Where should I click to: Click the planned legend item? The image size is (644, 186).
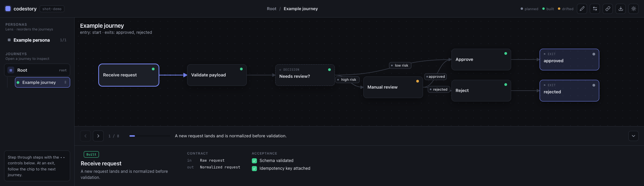point(529,9)
